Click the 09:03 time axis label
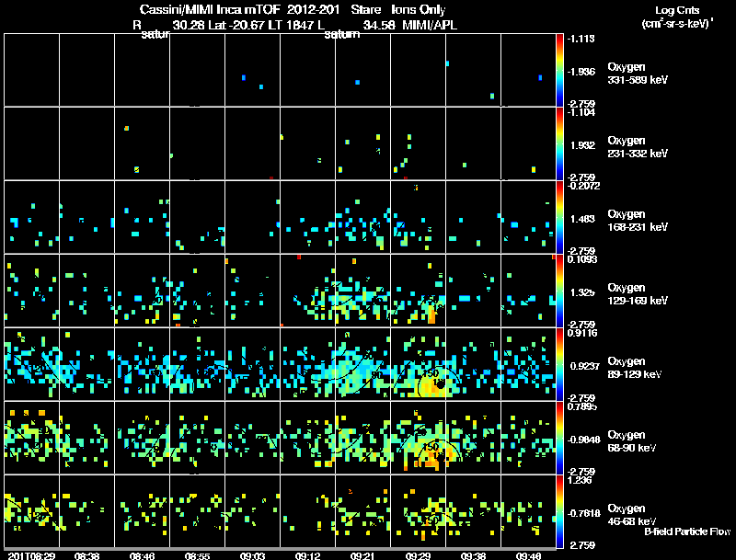The height and width of the screenshot is (560, 736). pyautogui.click(x=252, y=555)
